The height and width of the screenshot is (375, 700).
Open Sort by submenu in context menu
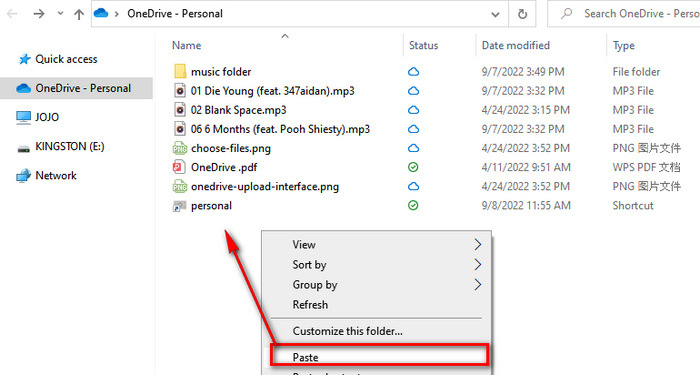377,265
